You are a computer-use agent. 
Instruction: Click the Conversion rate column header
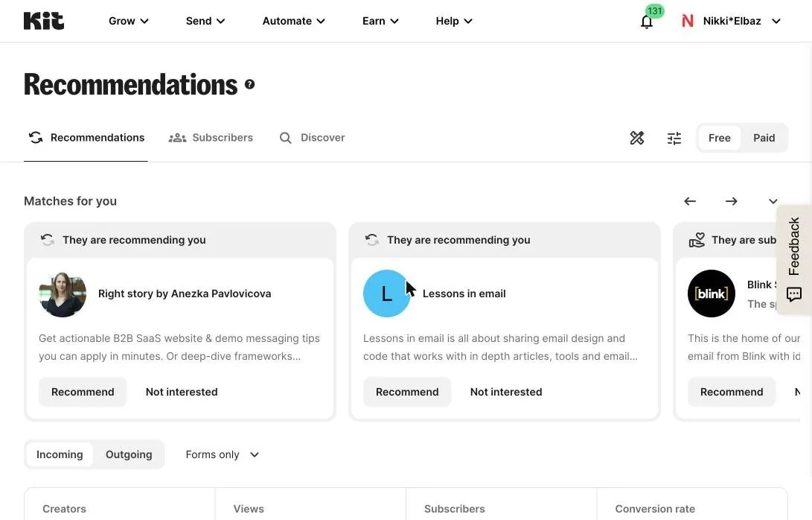point(655,509)
